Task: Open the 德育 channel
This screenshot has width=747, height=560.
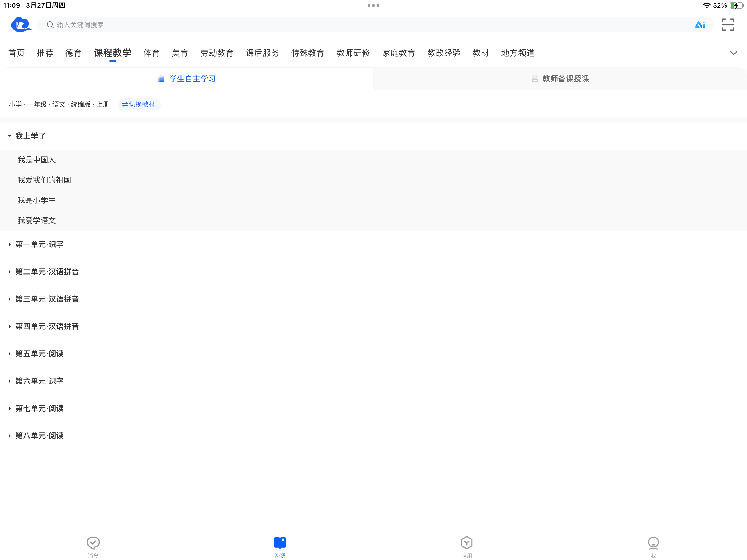Action: pos(73,53)
